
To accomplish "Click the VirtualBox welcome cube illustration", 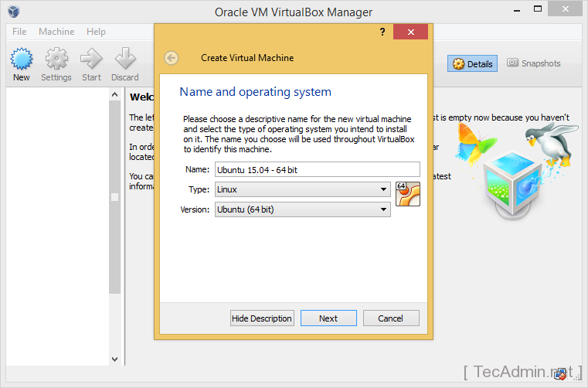I will pyautogui.click(x=513, y=185).
